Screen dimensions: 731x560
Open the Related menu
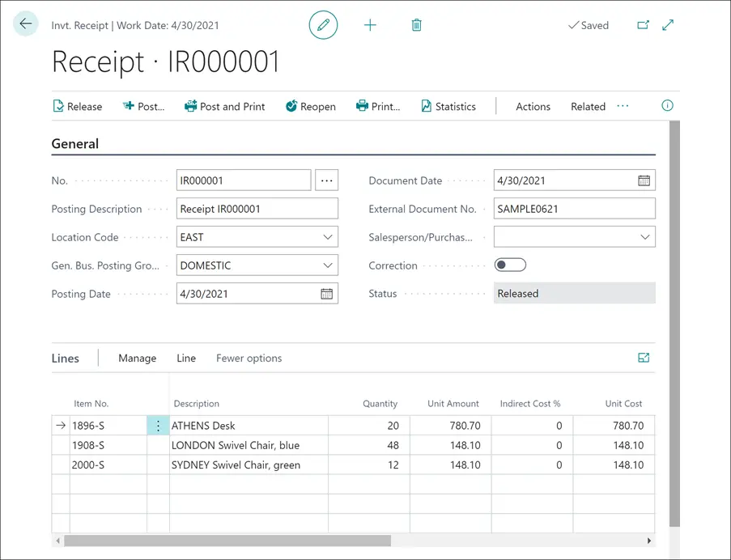pyautogui.click(x=588, y=107)
